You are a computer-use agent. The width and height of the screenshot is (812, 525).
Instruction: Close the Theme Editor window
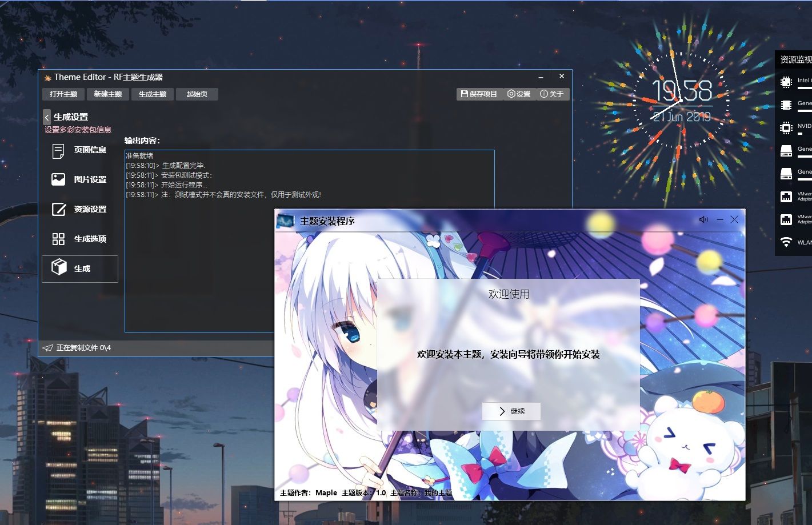click(x=562, y=77)
